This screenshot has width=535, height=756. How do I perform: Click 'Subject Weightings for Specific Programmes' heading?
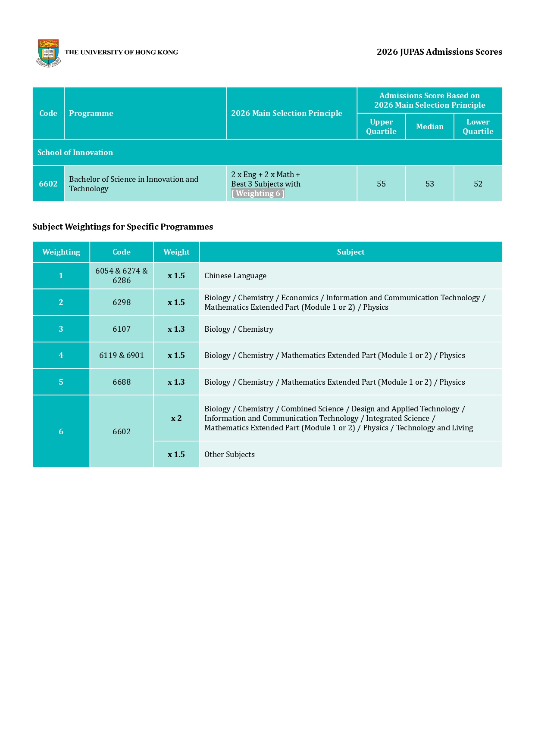click(x=123, y=227)
